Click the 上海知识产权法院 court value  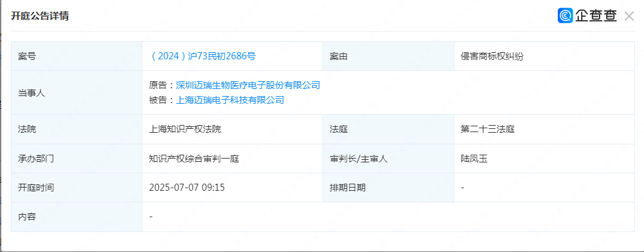point(185,130)
